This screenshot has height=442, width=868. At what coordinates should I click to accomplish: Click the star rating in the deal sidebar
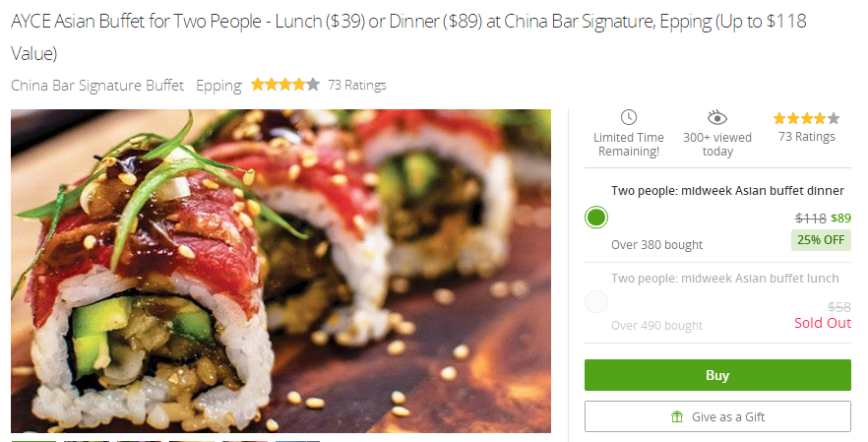806,118
